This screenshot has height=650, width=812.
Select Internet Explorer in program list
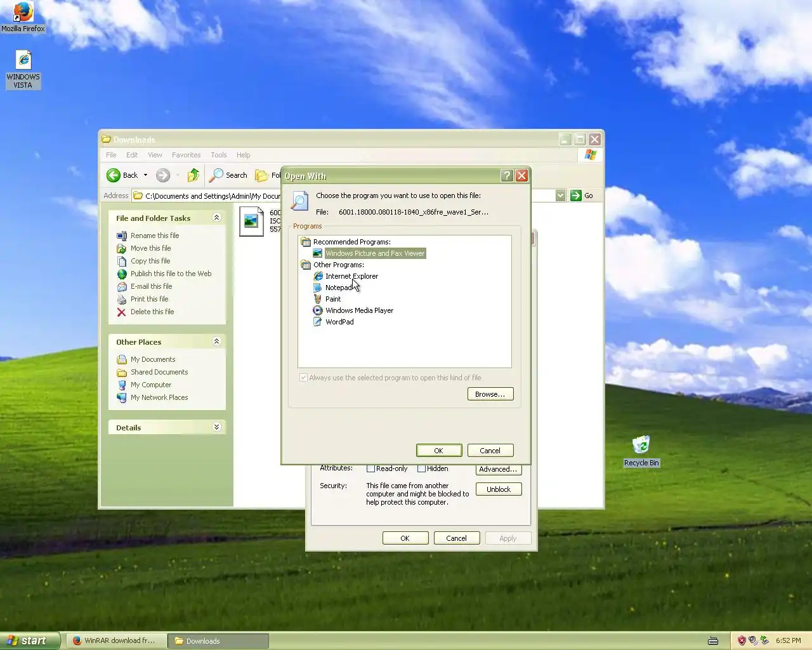(351, 276)
